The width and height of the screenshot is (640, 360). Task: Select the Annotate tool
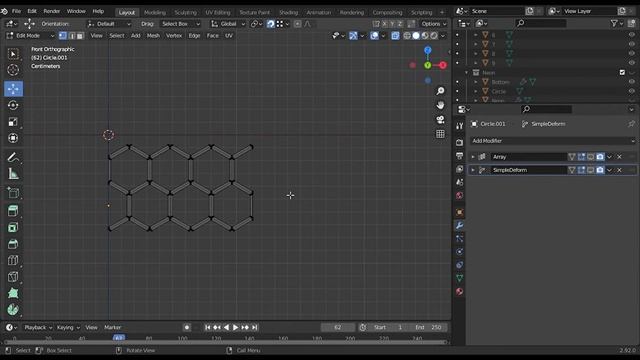[13, 157]
